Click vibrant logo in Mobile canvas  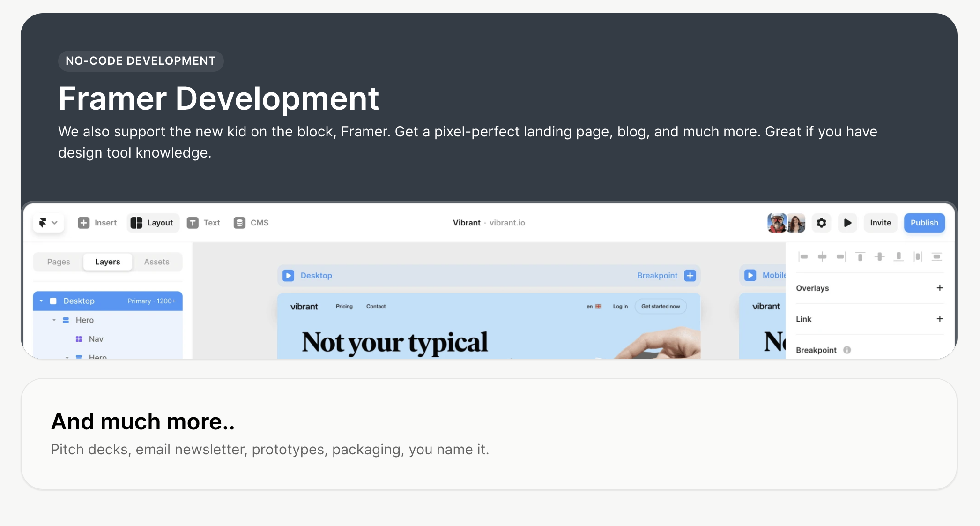point(766,306)
